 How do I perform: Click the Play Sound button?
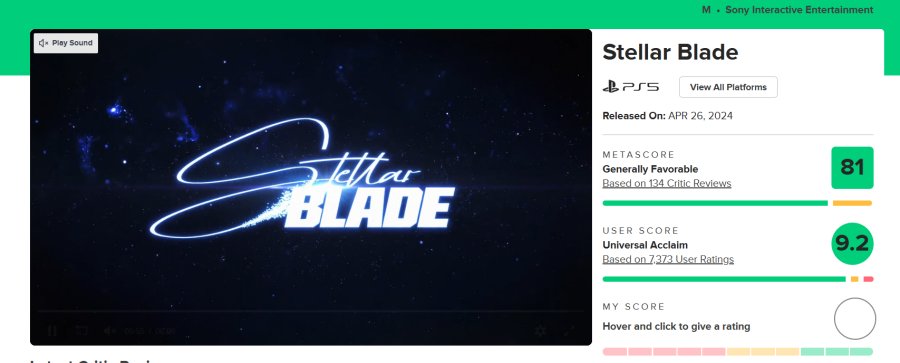66,43
